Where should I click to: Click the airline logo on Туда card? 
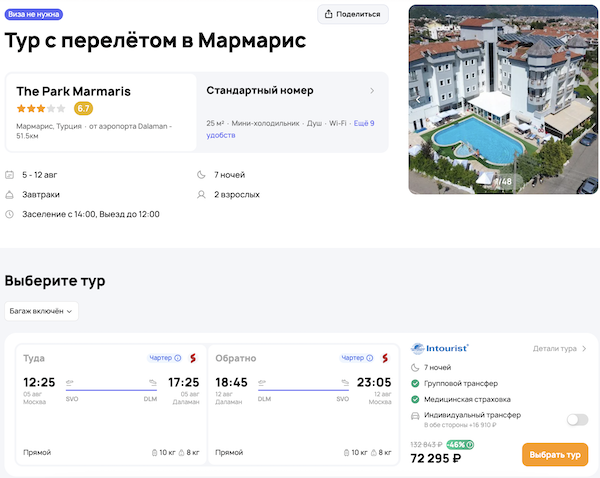click(x=193, y=358)
